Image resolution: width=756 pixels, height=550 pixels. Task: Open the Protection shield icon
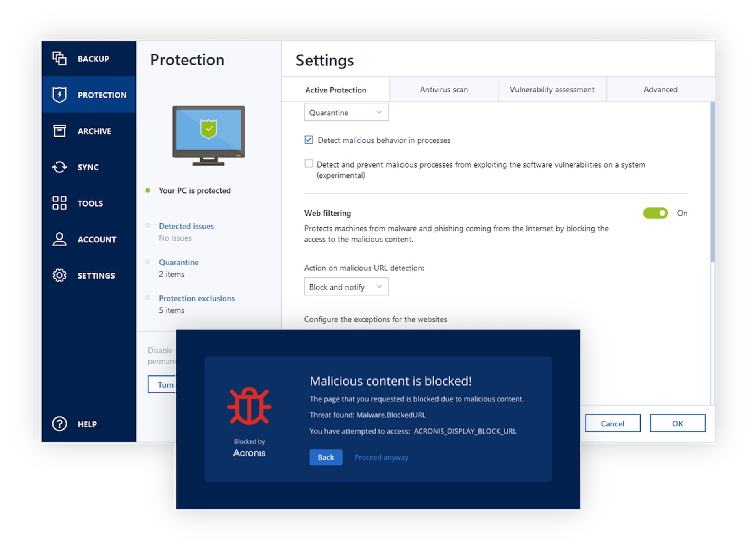(59, 94)
